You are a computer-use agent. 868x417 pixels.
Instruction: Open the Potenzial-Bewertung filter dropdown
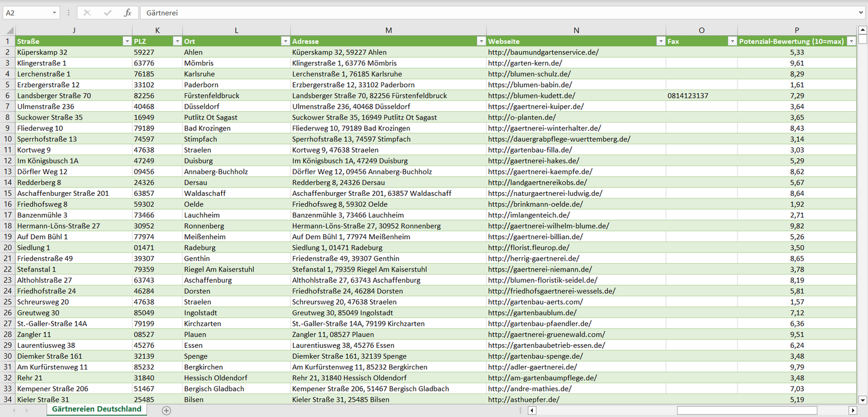[851, 41]
